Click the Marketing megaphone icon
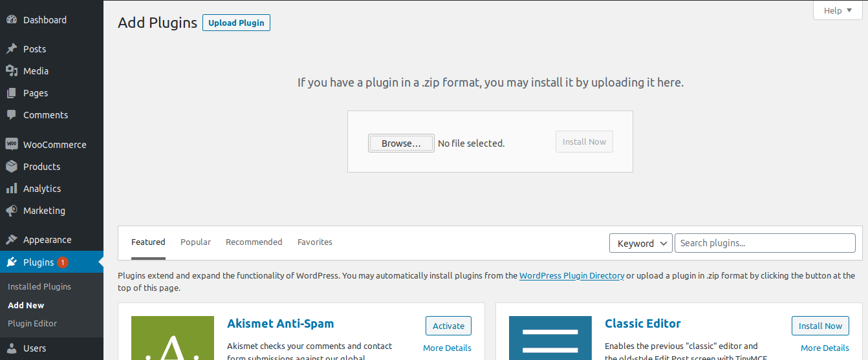Image resolution: width=868 pixels, height=360 pixels. (12, 211)
